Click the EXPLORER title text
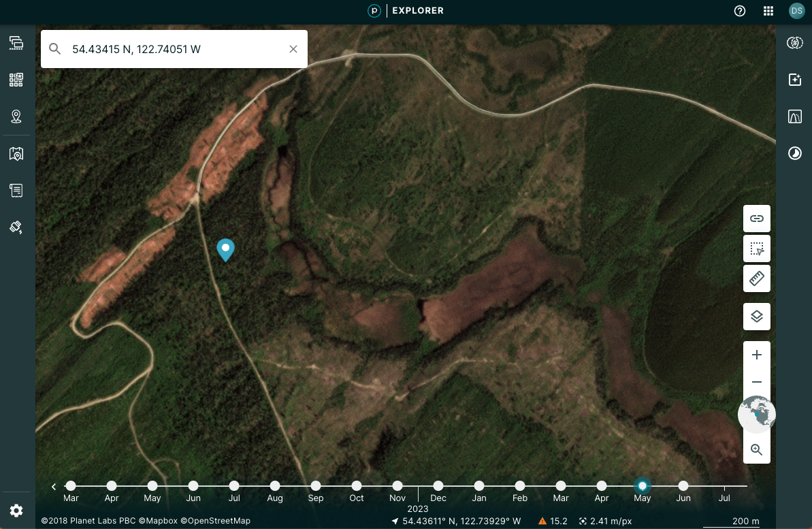 click(417, 10)
